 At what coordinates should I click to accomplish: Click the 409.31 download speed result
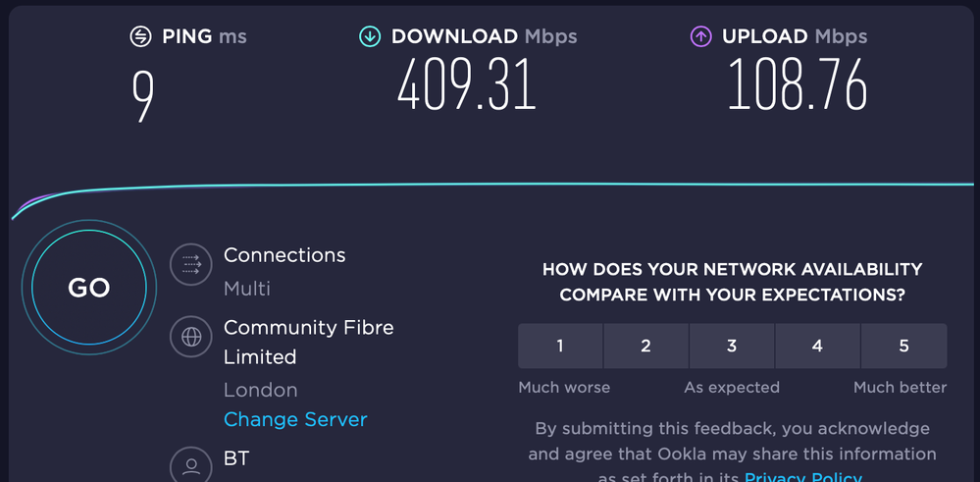(x=467, y=86)
